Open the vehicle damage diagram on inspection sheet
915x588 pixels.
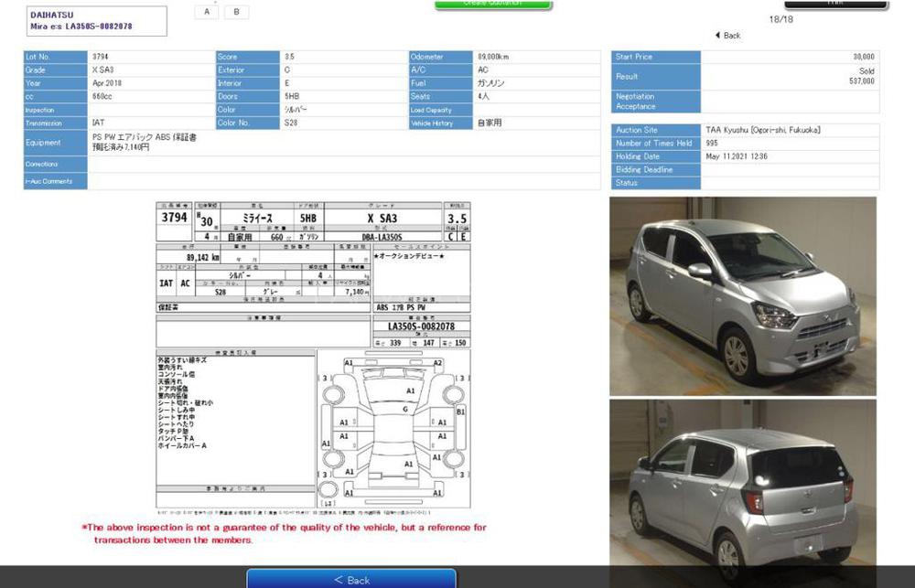(393, 427)
